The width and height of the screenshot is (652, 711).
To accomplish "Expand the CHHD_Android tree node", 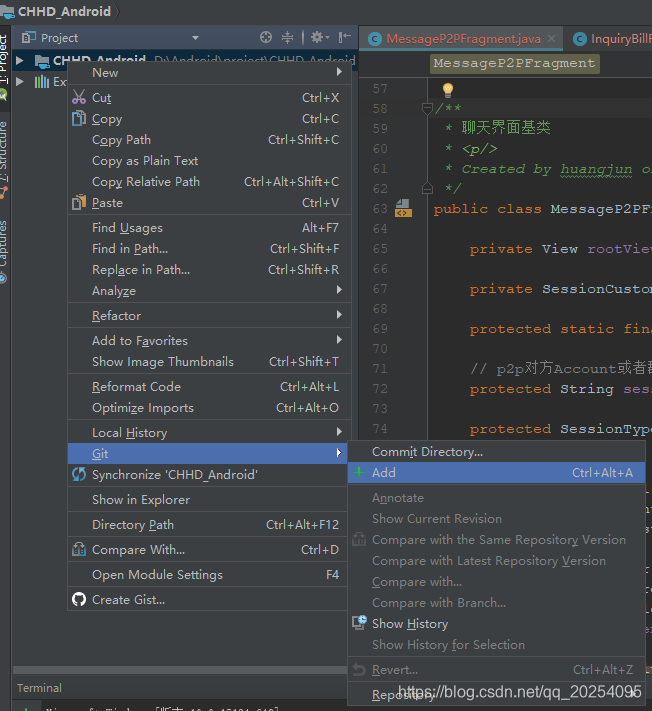I will tap(19, 60).
